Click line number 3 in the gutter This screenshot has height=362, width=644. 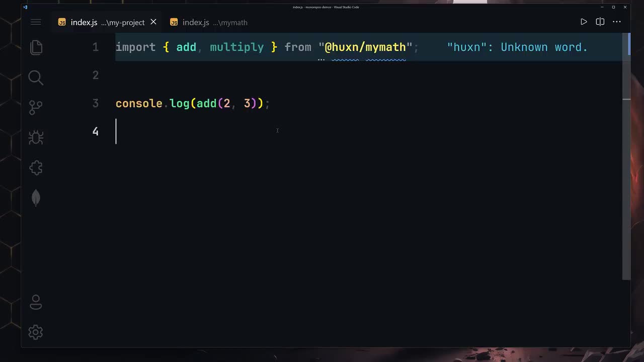[96, 103]
